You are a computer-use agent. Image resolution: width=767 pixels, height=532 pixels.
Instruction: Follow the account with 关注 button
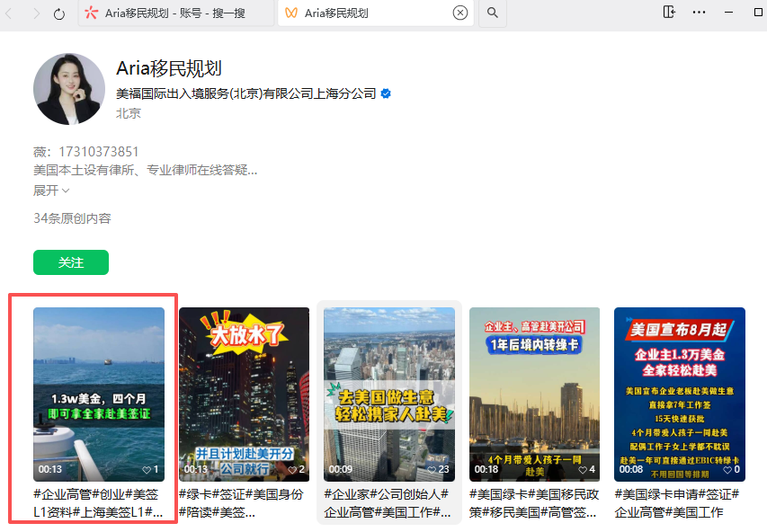pyautogui.click(x=71, y=262)
